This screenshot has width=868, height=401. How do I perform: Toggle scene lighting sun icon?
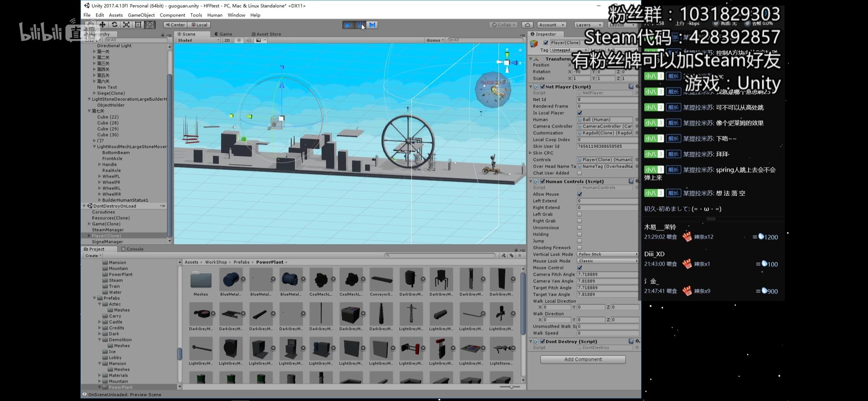coord(239,40)
